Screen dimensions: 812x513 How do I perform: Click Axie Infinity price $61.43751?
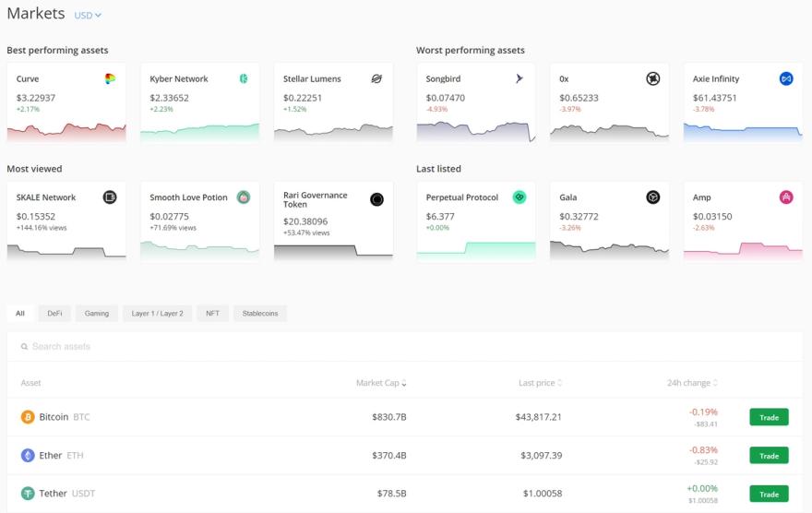(x=714, y=98)
